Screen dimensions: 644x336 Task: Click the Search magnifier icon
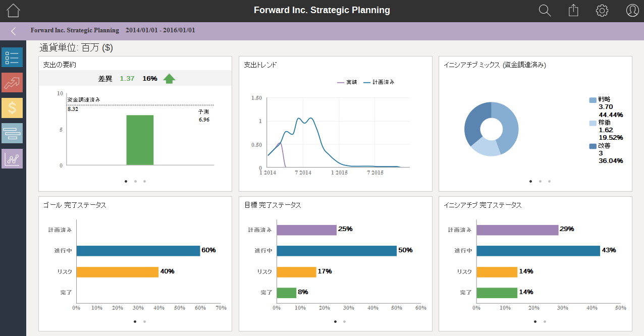click(545, 11)
